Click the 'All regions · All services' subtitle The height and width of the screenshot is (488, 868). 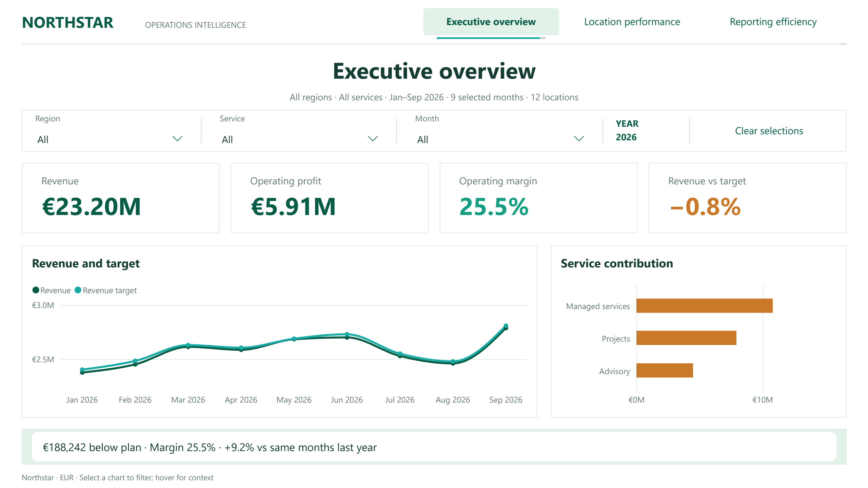(336, 97)
